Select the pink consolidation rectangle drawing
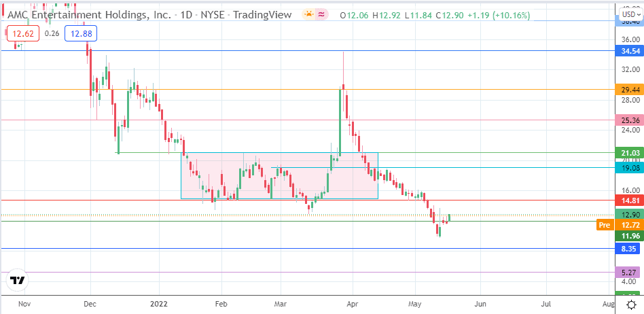Screen dimensions: 644x314 point(279,176)
